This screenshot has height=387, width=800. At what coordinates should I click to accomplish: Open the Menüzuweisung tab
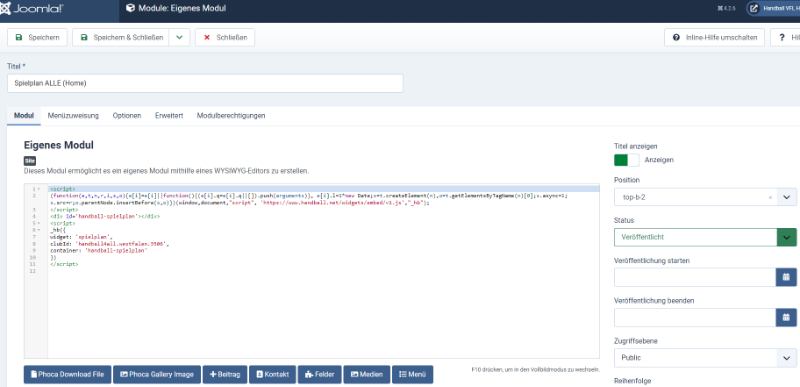coord(73,116)
